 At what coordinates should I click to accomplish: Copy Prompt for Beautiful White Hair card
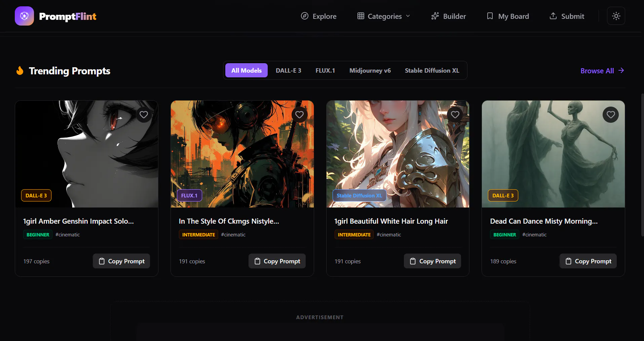(432, 261)
